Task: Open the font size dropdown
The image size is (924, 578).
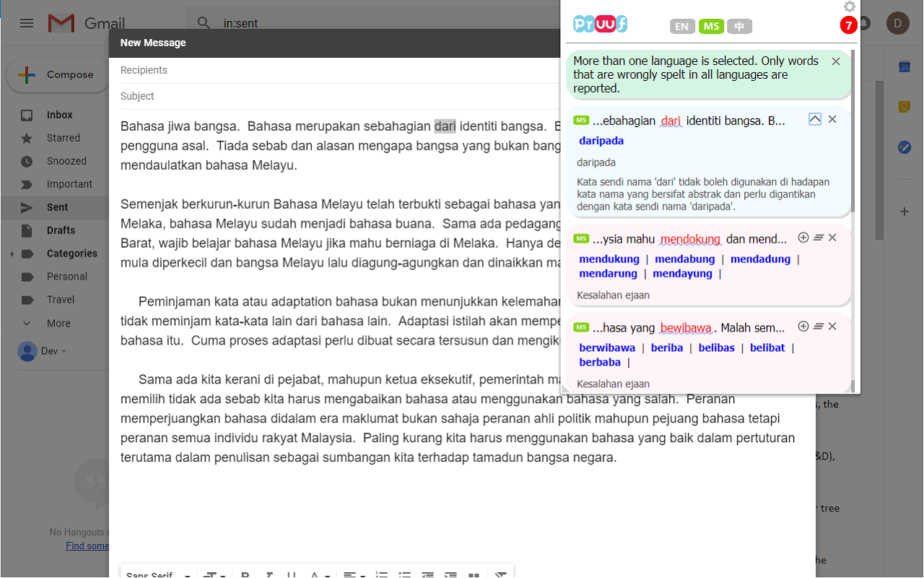Action: (x=214, y=575)
